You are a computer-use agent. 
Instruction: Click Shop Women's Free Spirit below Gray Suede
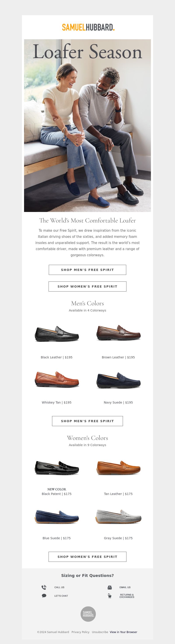point(87,557)
